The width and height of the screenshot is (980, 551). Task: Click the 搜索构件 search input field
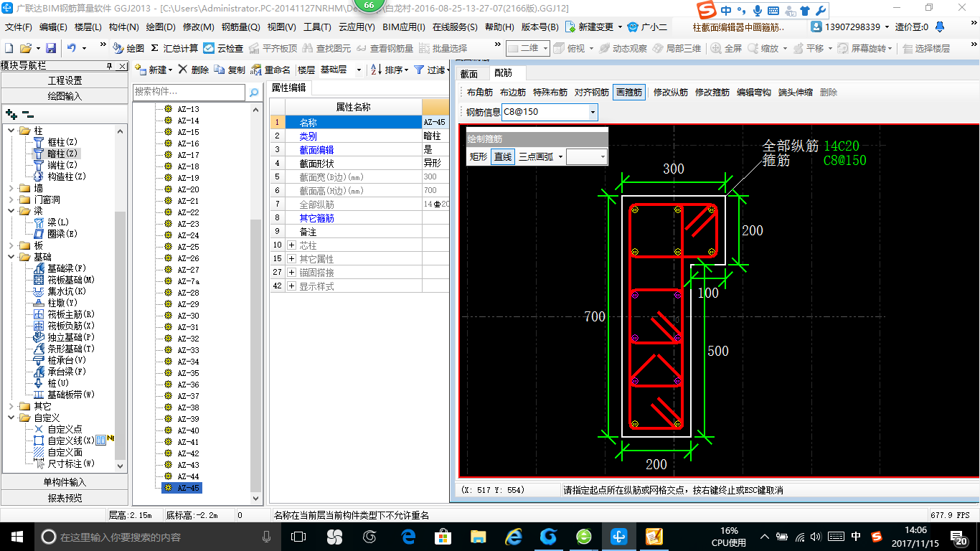click(x=189, y=92)
